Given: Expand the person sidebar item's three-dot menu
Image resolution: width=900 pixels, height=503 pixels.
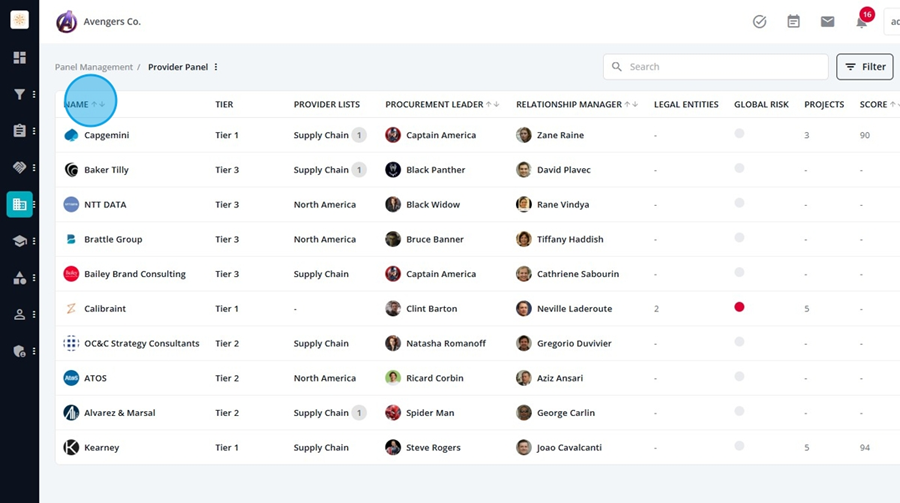Looking at the screenshot, I should (x=34, y=314).
